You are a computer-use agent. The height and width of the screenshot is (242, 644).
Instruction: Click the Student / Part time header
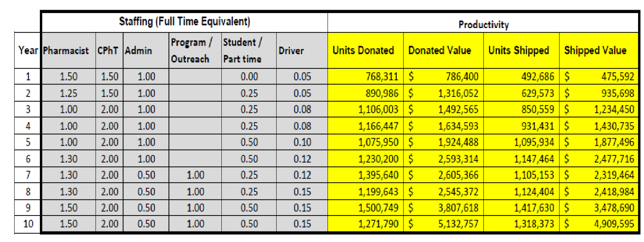point(242,51)
